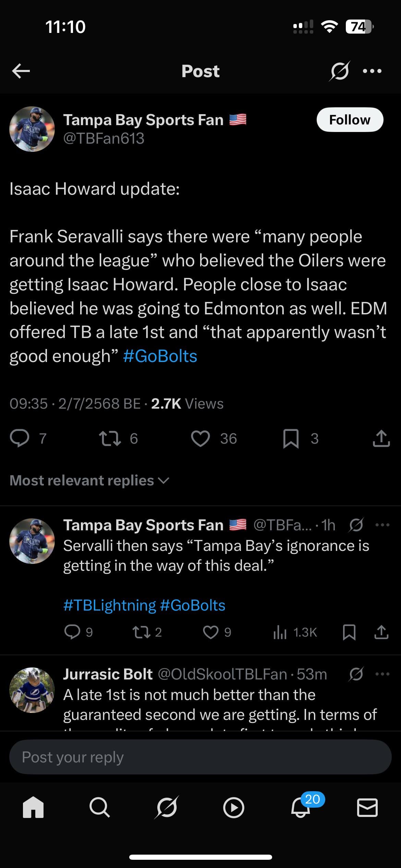Open the Search tab
The image size is (401, 868).
(x=99, y=808)
